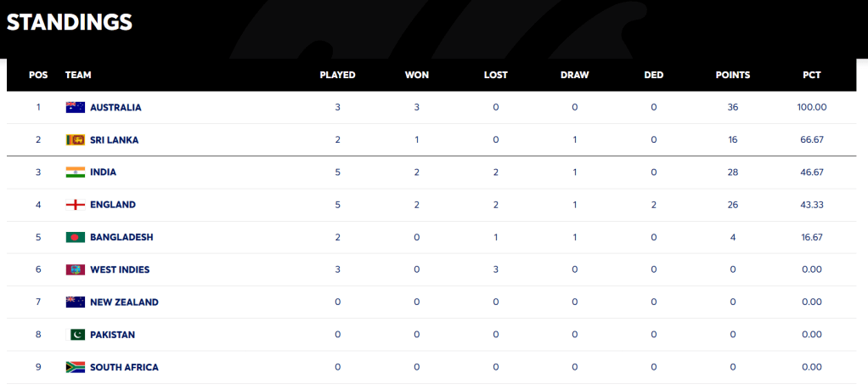Click the PCT column header
Viewport: 868px width, 390px height.
pos(812,75)
